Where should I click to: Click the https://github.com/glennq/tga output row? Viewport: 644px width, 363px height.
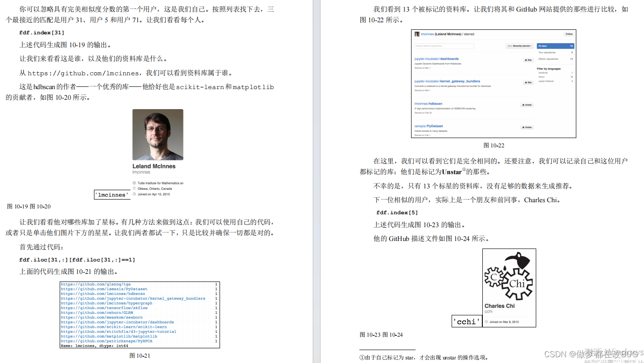click(139, 284)
